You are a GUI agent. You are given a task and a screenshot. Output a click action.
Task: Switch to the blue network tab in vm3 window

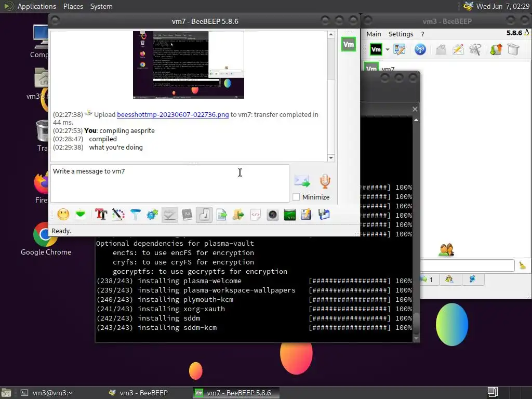tap(472, 279)
